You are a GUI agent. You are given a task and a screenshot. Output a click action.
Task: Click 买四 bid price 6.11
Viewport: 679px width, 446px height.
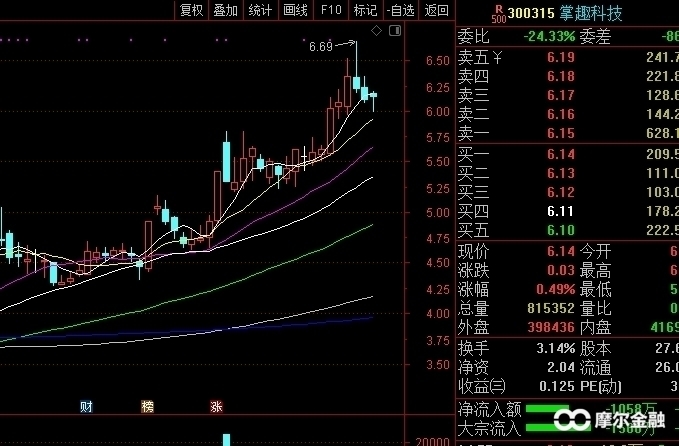(x=561, y=211)
